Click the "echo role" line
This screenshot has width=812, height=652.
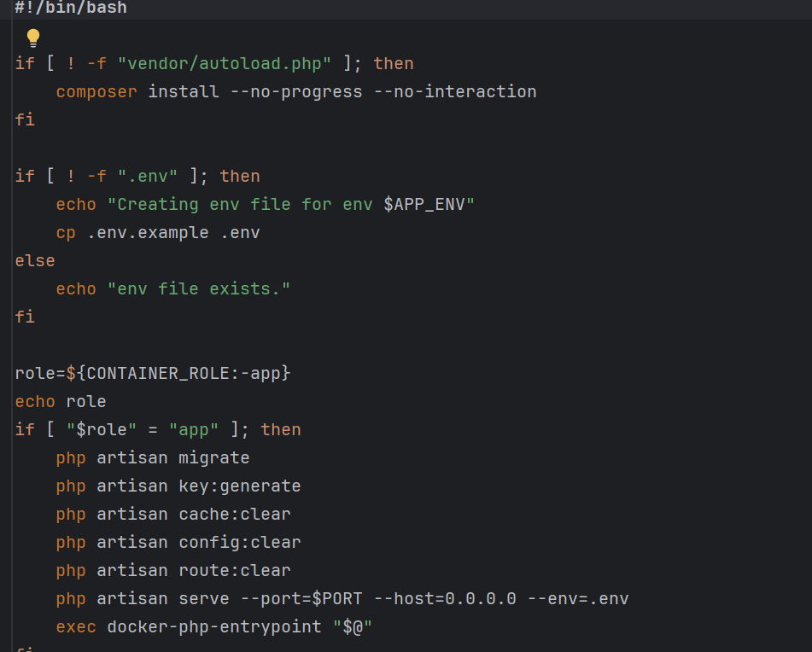point(61,402)
